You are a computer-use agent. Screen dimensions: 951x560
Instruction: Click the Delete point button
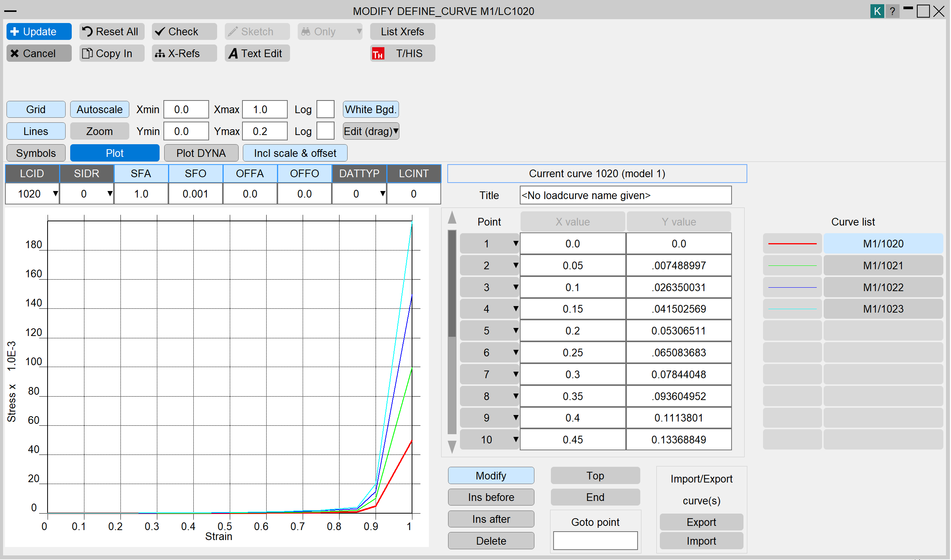pyautogui.click(x=491, y=541)
